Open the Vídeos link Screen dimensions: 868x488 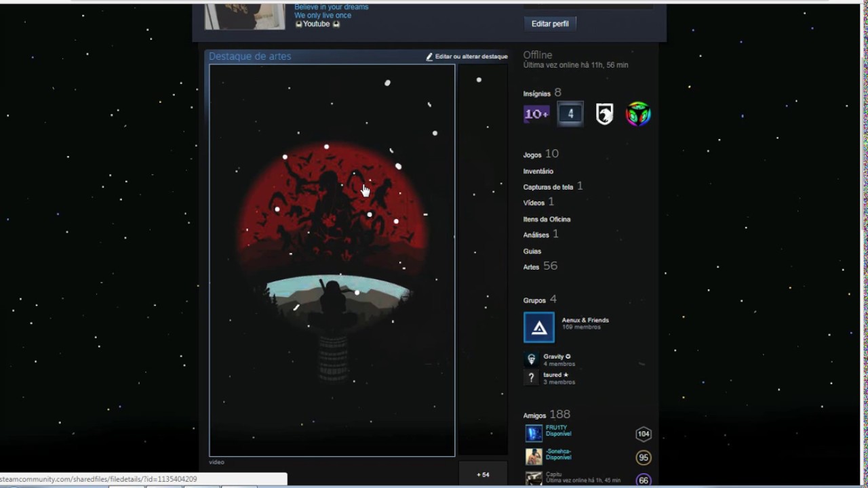[x=534, y=203]
